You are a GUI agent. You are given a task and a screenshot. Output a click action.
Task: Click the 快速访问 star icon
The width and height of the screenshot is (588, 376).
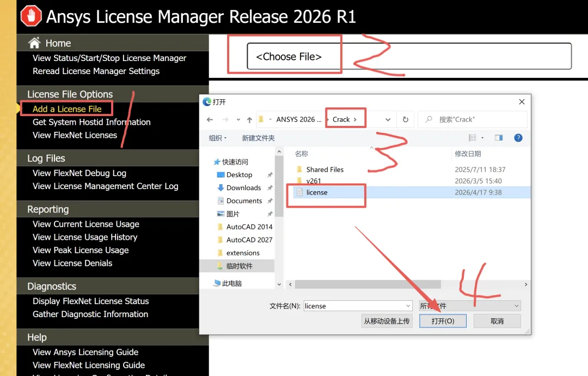coord(217,162)
